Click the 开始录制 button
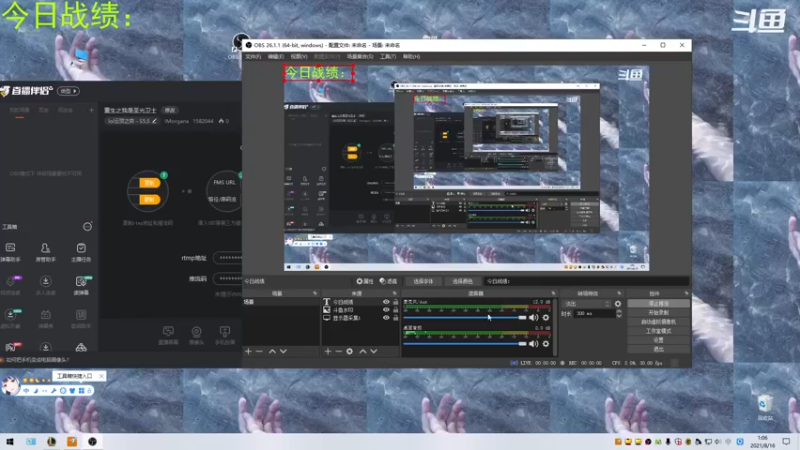This screenshot has width=800, height=450. [658, 313]
